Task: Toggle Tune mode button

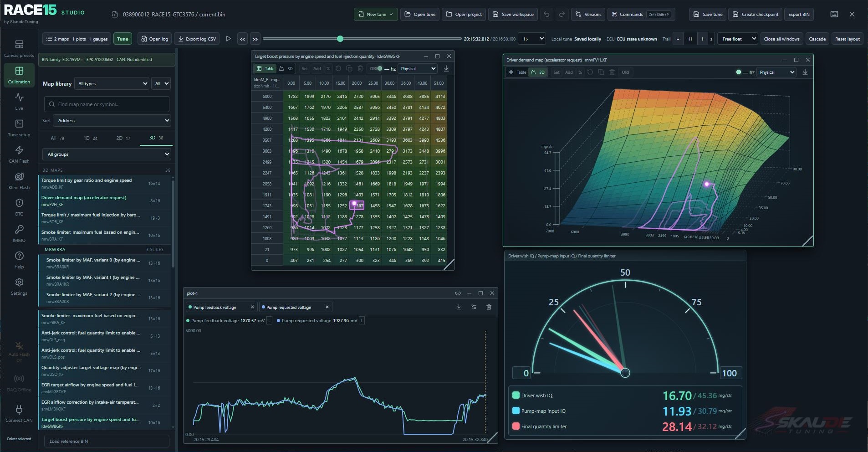Action: pyautogui.click(x=123, y=39)
